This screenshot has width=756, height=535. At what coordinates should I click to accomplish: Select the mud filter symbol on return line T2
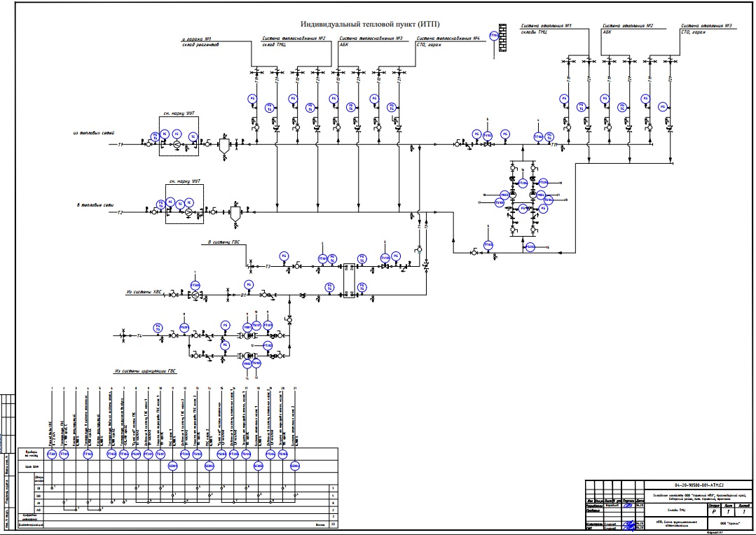pyautogui.click(x=235, y=214)
